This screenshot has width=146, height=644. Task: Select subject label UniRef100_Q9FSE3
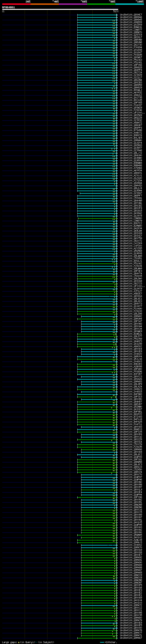coord(131,271)
